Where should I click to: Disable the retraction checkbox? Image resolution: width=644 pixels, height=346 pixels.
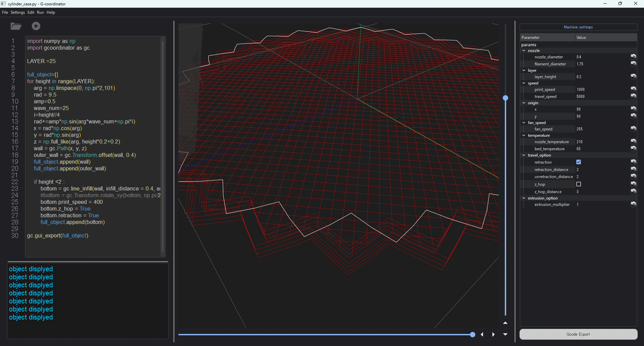579,161
